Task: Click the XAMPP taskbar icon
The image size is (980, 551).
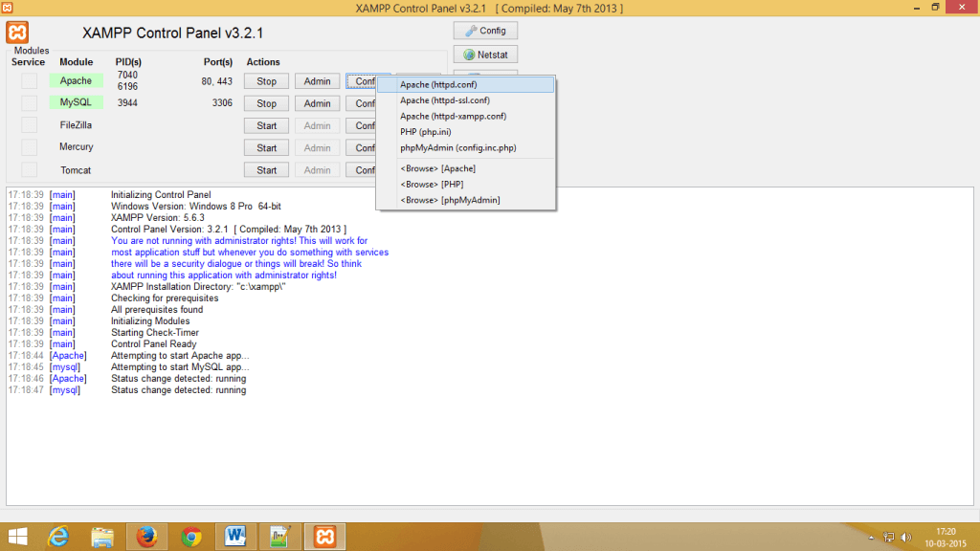Action: pos(325,537)
